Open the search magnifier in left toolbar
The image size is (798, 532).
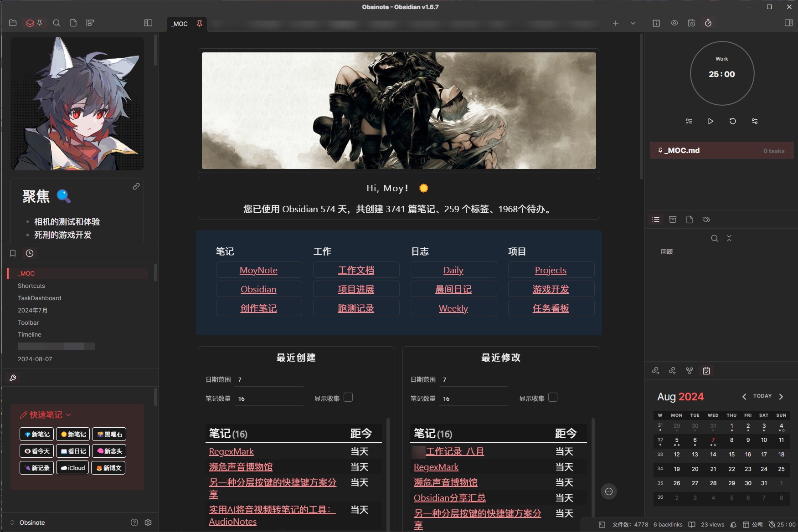(x=57, y=23)
